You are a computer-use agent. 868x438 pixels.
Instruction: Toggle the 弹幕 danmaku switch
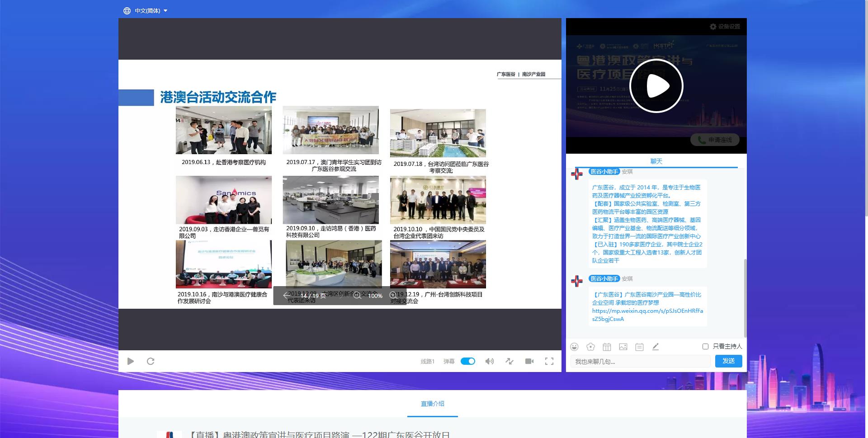[x=468, y=361]
